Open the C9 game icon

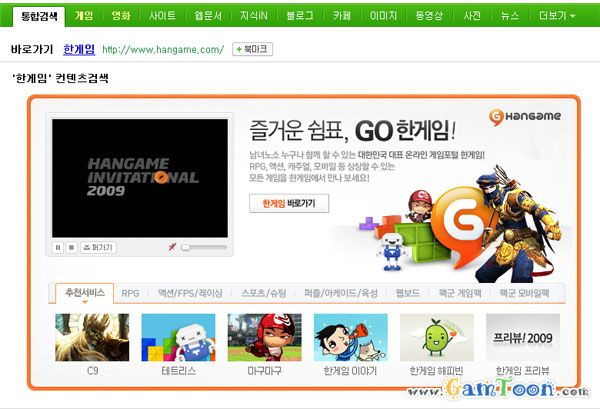point(92,337)
